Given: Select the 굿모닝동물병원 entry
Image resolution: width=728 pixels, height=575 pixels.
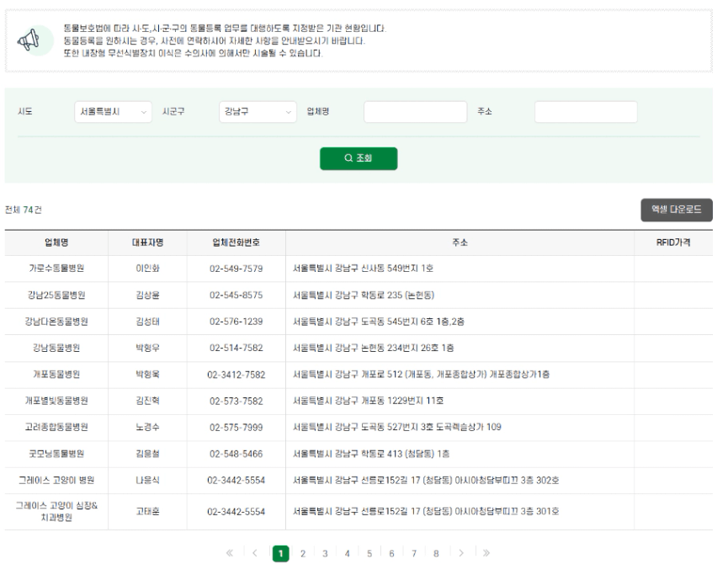Looking at the screenshot, I should pyautogui.click(x=57, y=453).
